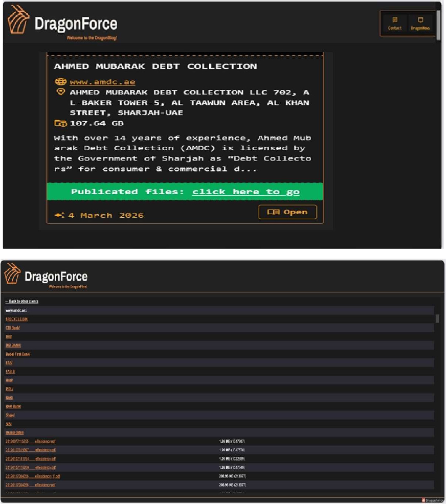The height and width of the screenshot is (504, 446).
Task: Click the location pin icon beside the address
Action: coord(60,92)
